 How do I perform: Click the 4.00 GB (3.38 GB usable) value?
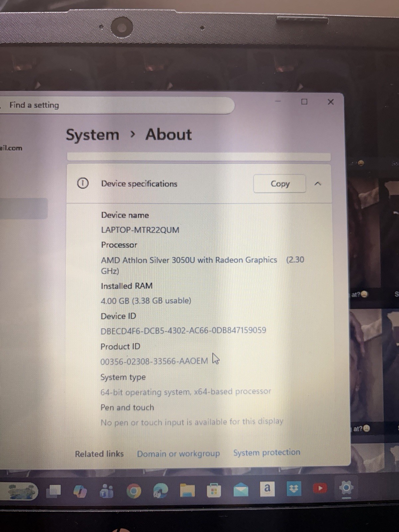[146, 301]
